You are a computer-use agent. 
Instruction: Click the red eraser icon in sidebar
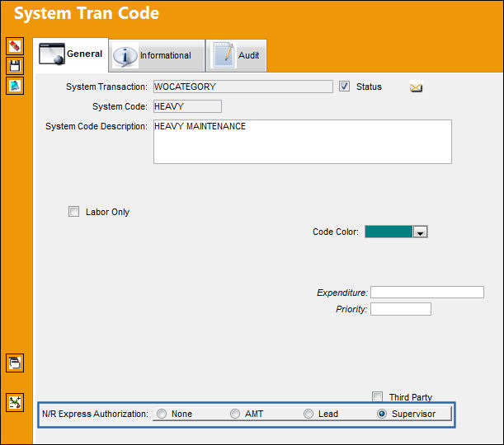[x=15, y=46]
